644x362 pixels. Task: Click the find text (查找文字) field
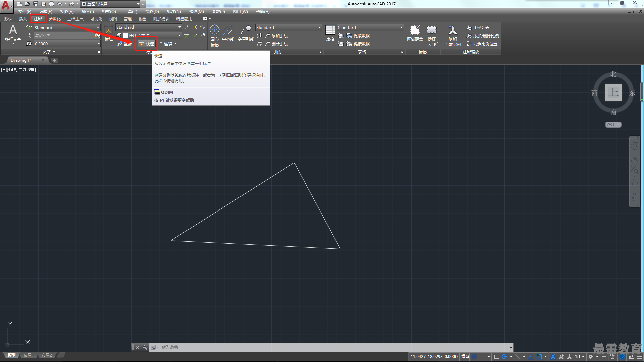(x=64, y=36)
